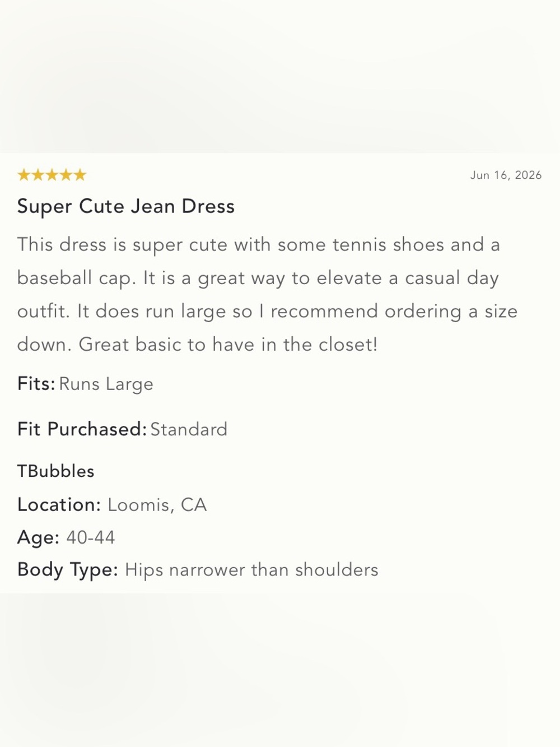The height and width of the screenshot is (747, 560).
Task: Click the Jun 16, 2026 review date
Action: [x=506, y=175]
